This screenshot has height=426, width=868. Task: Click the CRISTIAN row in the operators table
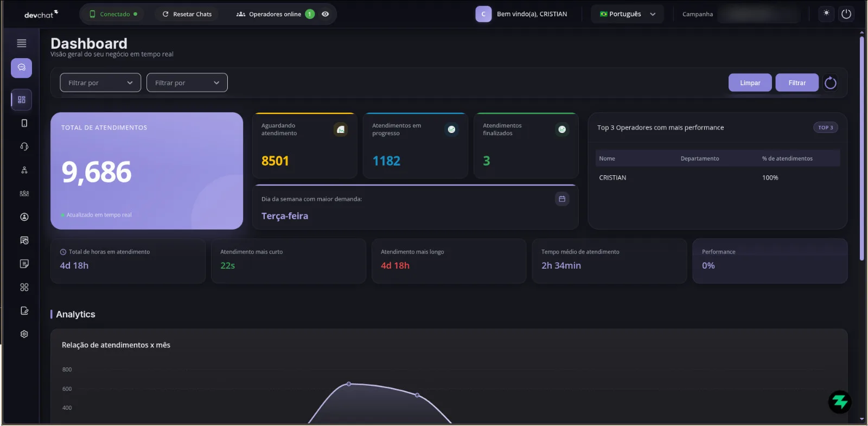click(718, 177)
